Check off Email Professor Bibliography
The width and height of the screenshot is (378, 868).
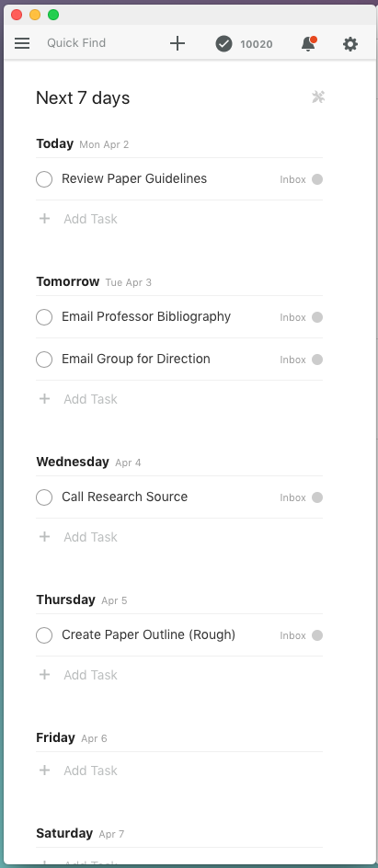tap(44, 317)
